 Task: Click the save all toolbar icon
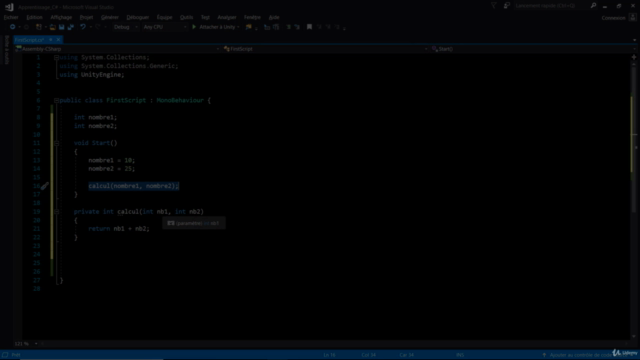point(71,27)
